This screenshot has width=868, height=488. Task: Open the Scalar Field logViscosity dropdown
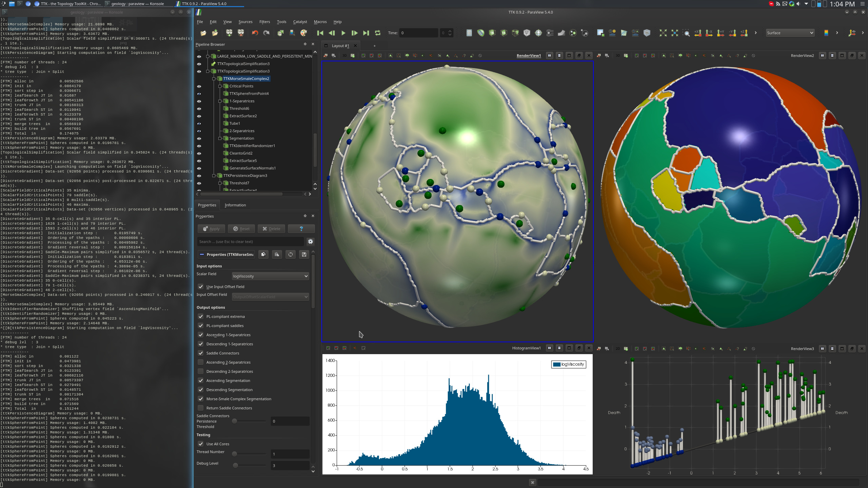click(270, 276)
